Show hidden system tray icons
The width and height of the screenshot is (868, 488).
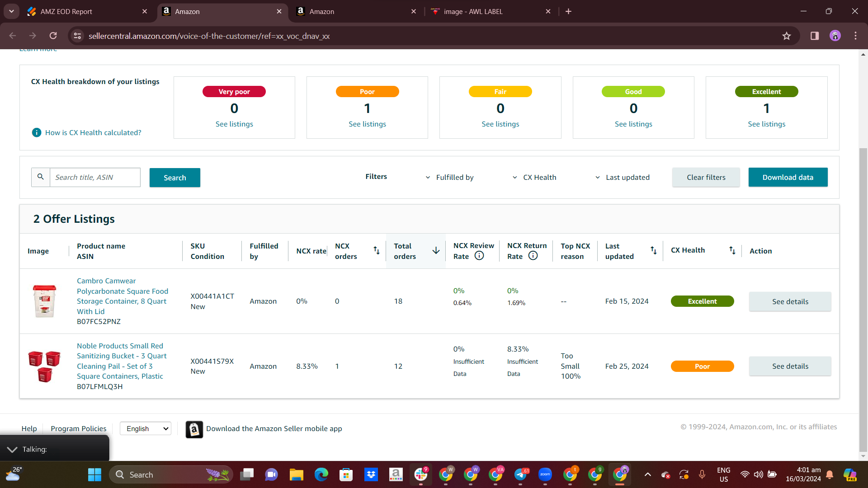coord(647,474)
